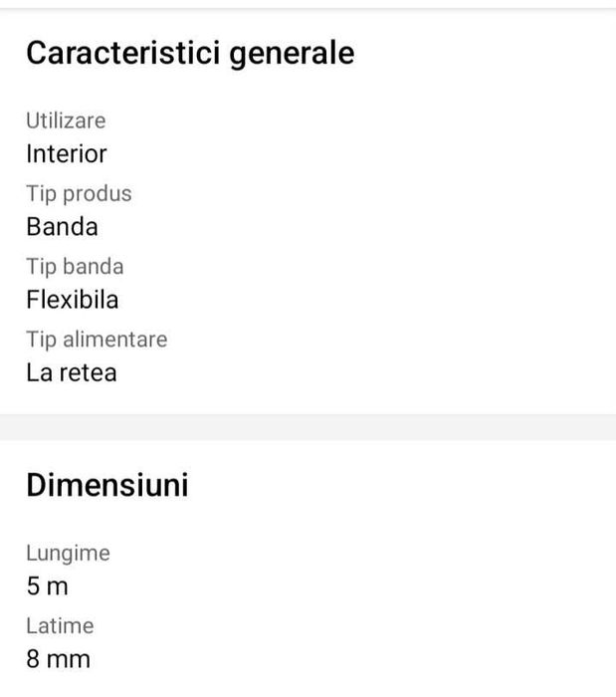
Task: Click the "Flexibila" strip type value
Action: click(72, 300)
